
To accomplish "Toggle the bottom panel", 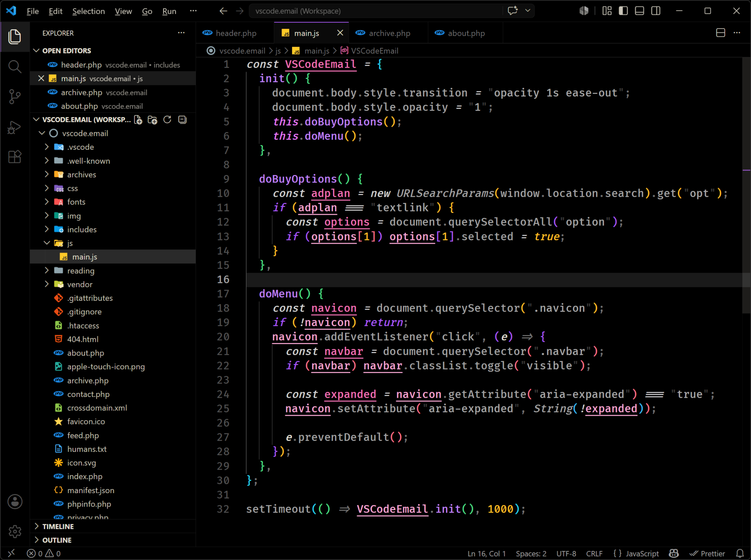I will click(x=639, y=11).
